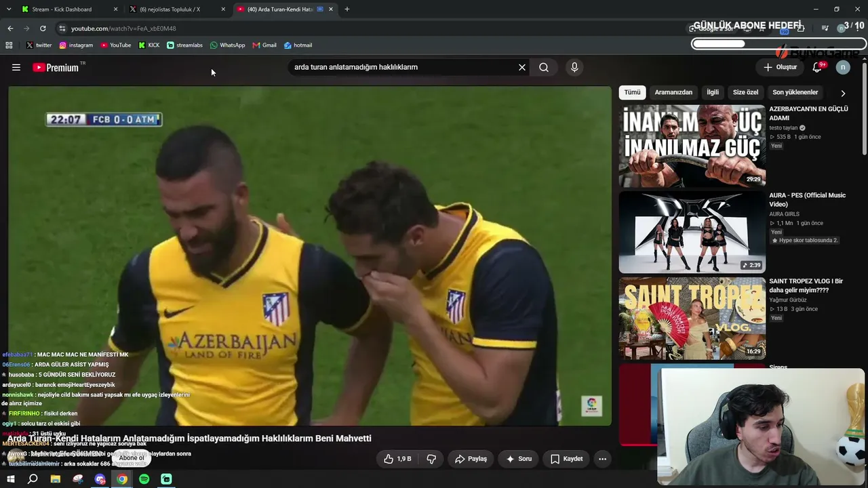This screenshot has width=868, height=488.
Task: Select the İlgili filter chip
Action: point(713,92)
